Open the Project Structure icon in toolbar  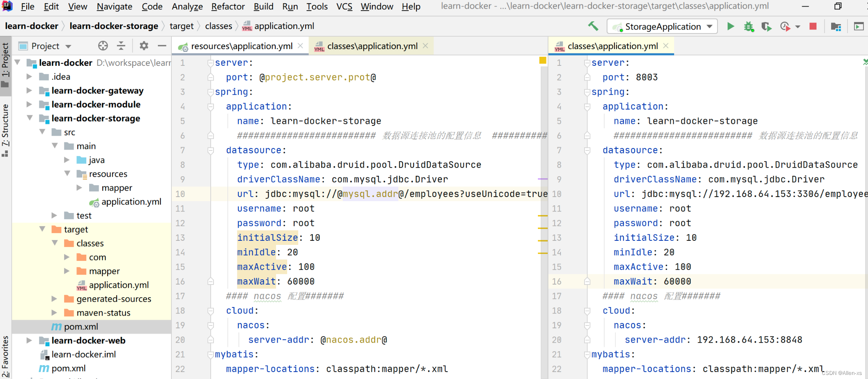[836, 27]
